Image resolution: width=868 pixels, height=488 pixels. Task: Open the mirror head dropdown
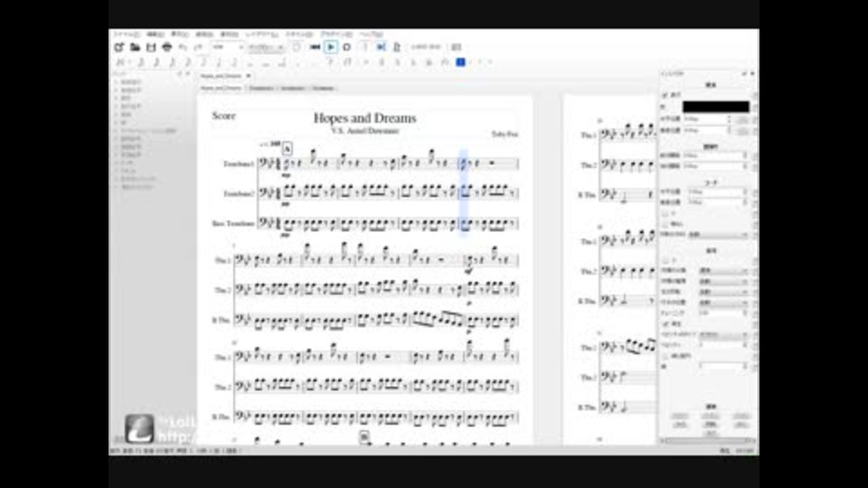click(724, 292)
